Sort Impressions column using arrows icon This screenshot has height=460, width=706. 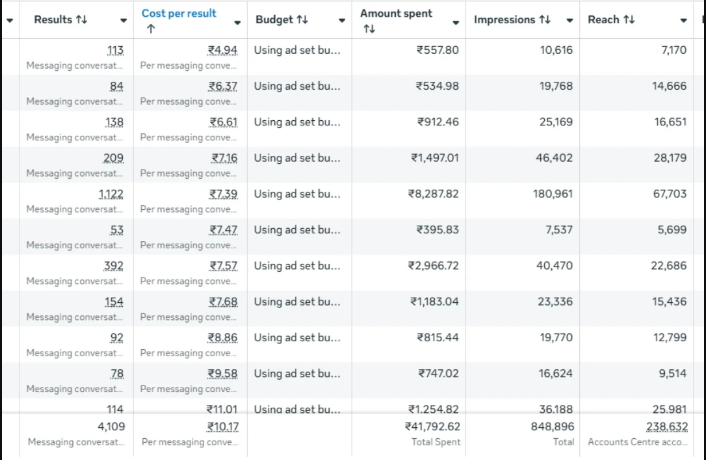(545, 19)
